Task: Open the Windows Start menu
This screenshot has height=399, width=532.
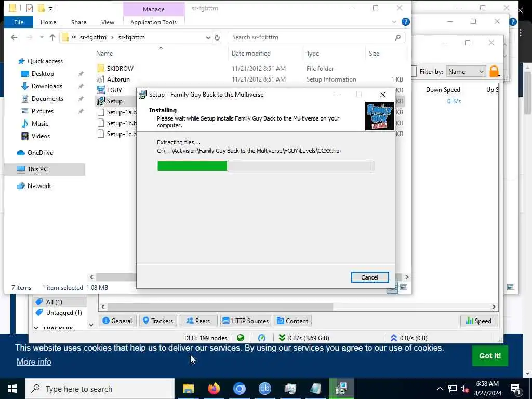Action: pyautogui.click(x=12, y=389)
